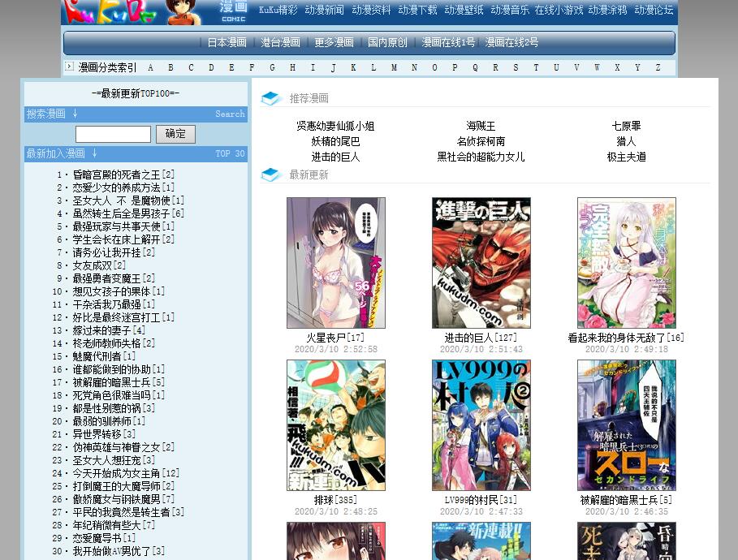Open 动漫音乐 in top navigation

(x=510, y=10)
